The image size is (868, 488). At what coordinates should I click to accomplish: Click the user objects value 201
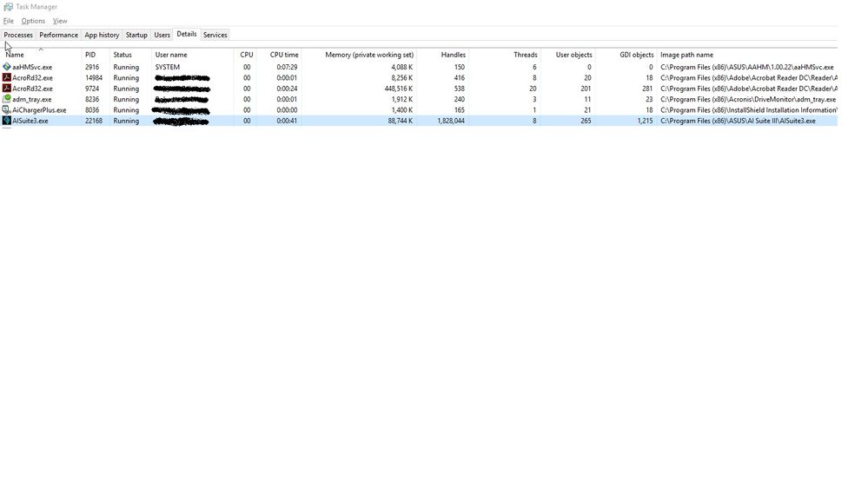(x=586, y=89)
